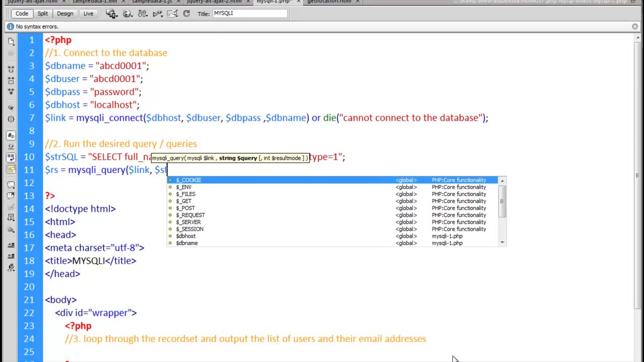The width and height of the screenshot is (644, 362).
Task: Click the info icon beside No syntax errors
Action: 10,26
